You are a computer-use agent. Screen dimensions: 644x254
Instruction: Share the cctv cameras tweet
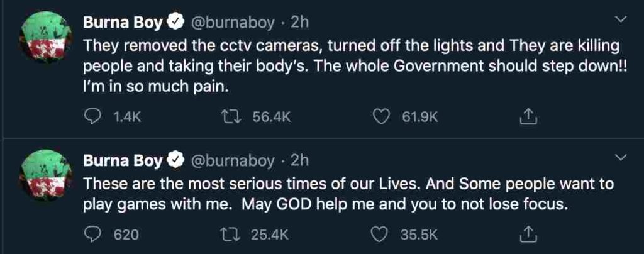(x=528, y=116)
